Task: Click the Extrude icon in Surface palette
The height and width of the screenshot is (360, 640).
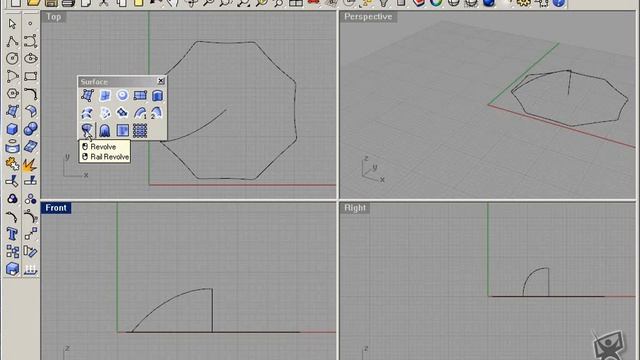Action: click(x=157, y=96)
